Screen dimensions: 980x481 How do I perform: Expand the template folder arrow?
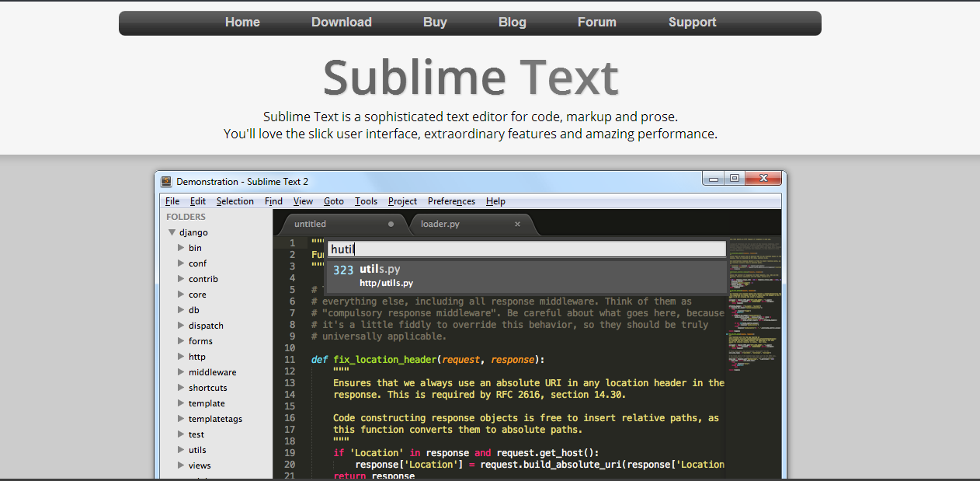click(181, 403)
